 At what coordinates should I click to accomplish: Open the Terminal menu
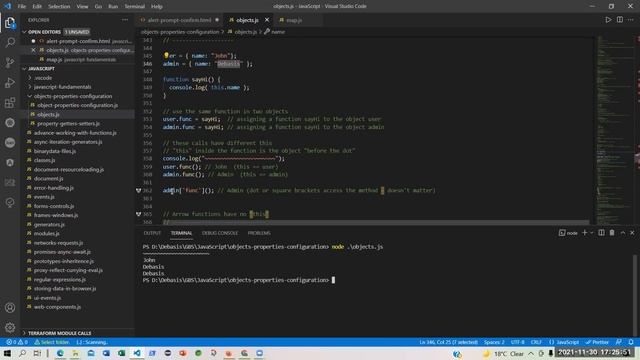pos(135,7)
